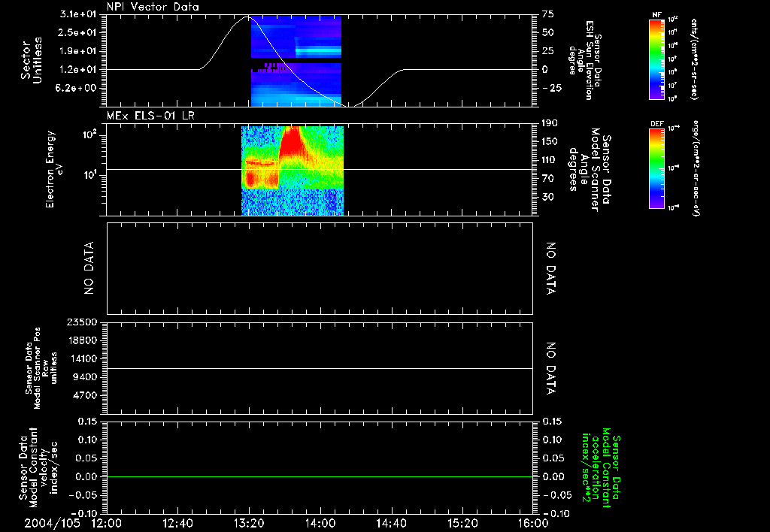770x532 pixels.
Task: Click the DEF color scale bar
Action: point(657,168)
